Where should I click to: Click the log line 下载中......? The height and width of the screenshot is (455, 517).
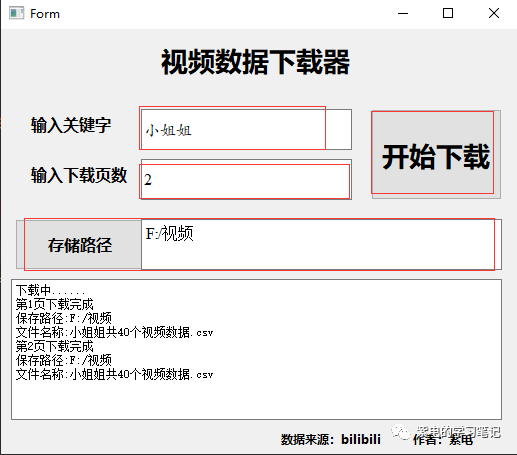click(x=50, y=290)
